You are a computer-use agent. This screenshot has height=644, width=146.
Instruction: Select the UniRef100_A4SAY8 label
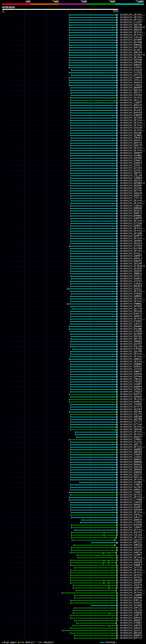[x=131, y=83]
